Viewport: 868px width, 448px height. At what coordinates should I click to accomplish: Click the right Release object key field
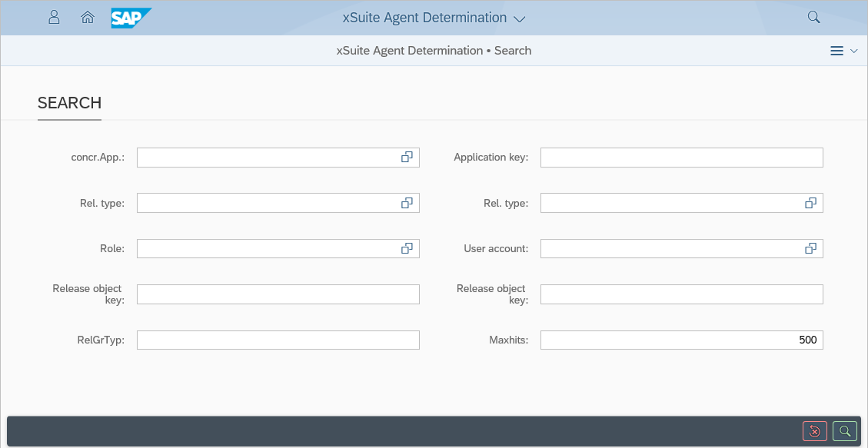click(x=681, y=294)
